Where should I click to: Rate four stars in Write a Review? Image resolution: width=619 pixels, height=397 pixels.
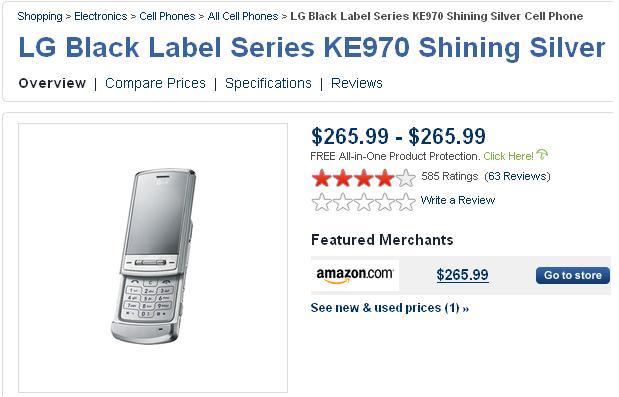tap(385, 202)
